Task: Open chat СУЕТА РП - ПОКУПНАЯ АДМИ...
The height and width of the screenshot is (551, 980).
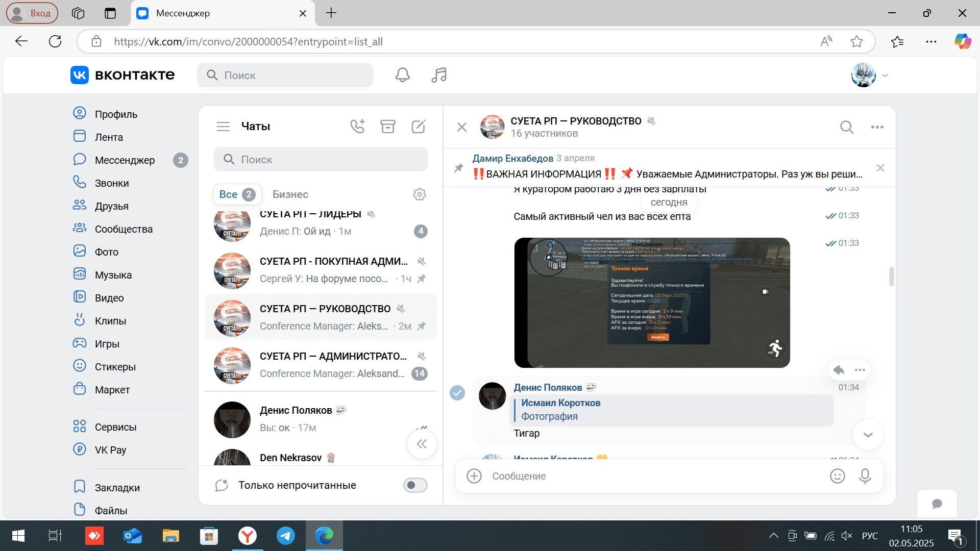Action: [321, 270]
